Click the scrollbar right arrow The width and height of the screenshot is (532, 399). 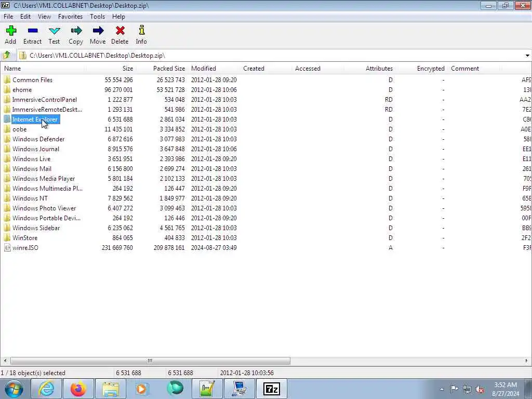click(527, 361)
